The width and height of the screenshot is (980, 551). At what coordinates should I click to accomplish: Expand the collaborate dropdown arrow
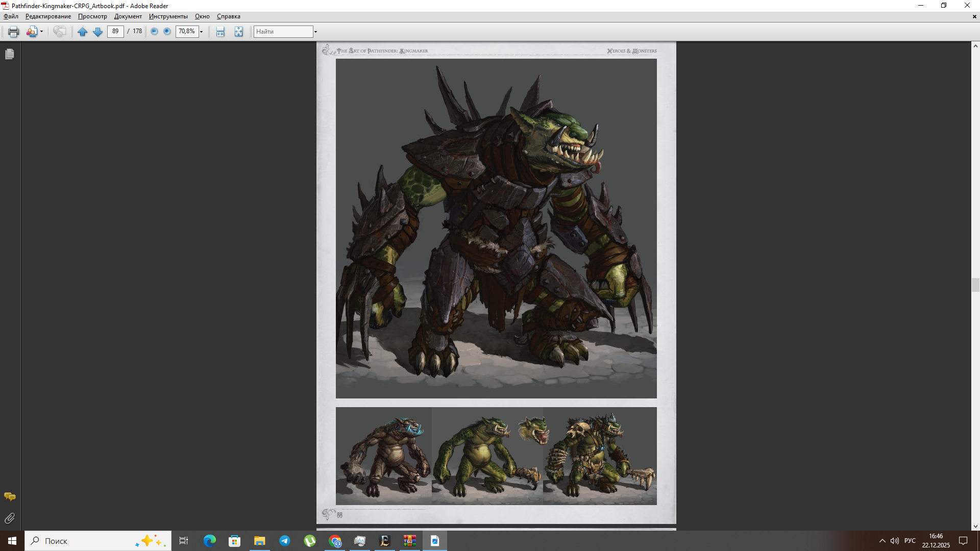pyautogui.click(x=41, y=32)
